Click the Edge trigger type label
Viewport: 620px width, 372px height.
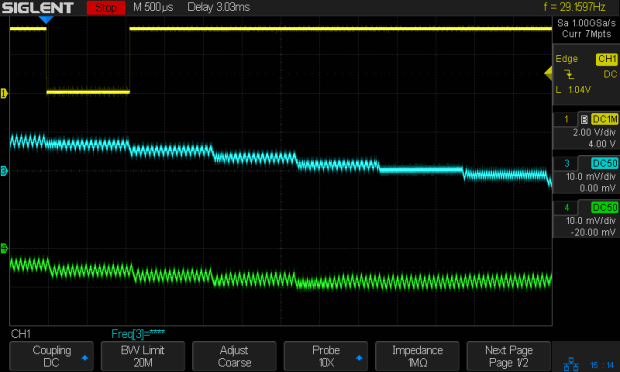(x=567, y=59)
